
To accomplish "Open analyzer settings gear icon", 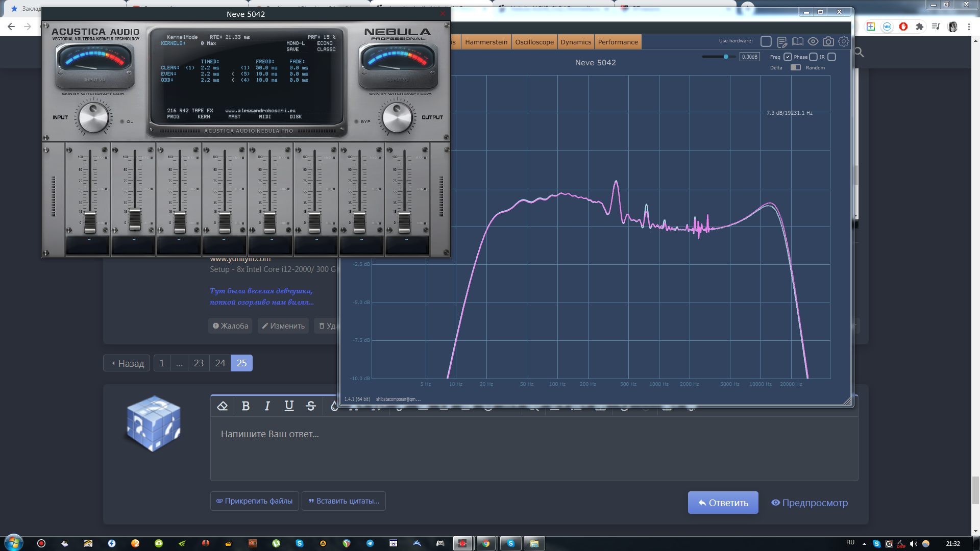I will (x=844, y=42).
